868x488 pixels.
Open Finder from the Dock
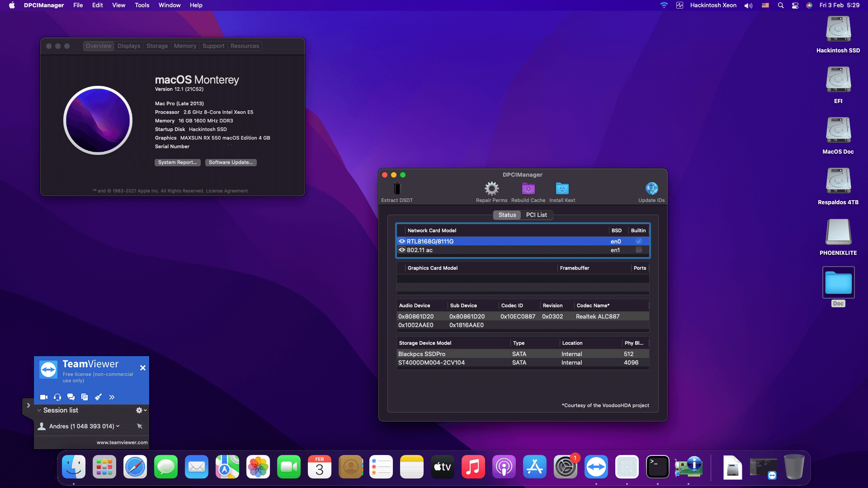[73, 467]
